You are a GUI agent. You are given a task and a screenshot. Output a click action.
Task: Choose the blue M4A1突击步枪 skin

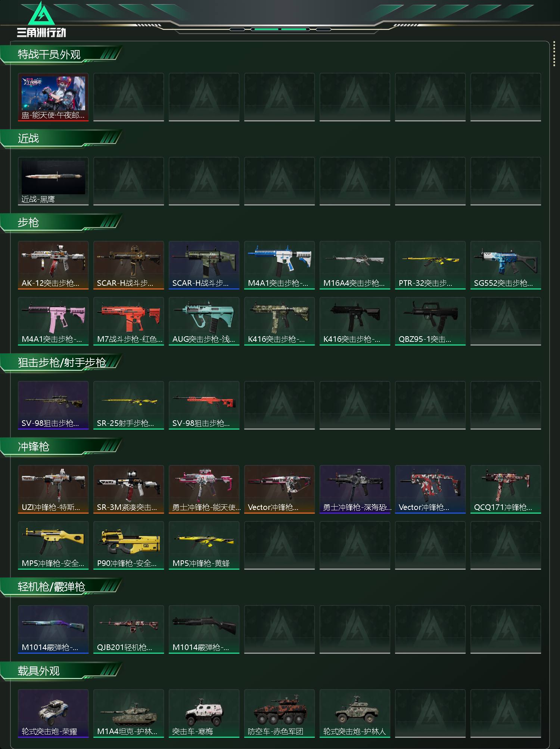280,265
